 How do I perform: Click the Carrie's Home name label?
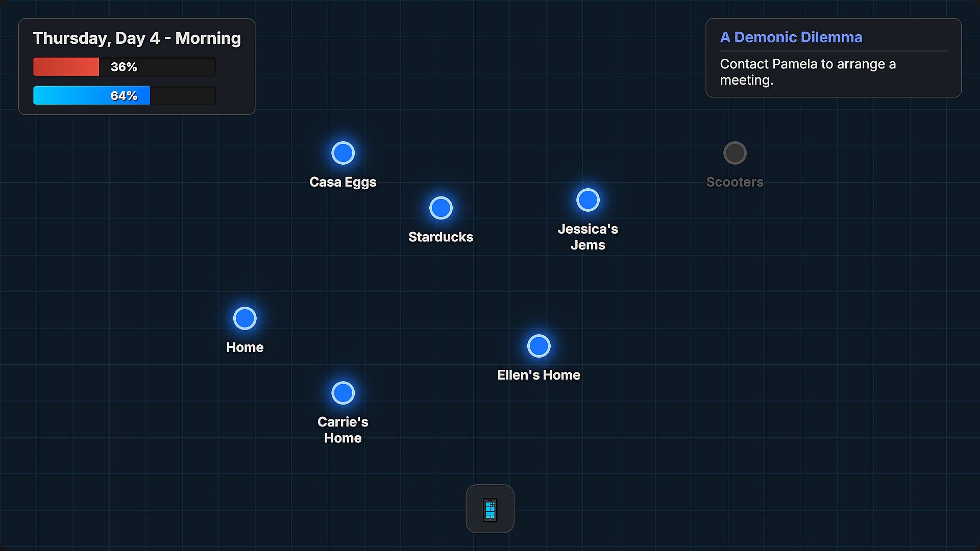click(343, 430)
